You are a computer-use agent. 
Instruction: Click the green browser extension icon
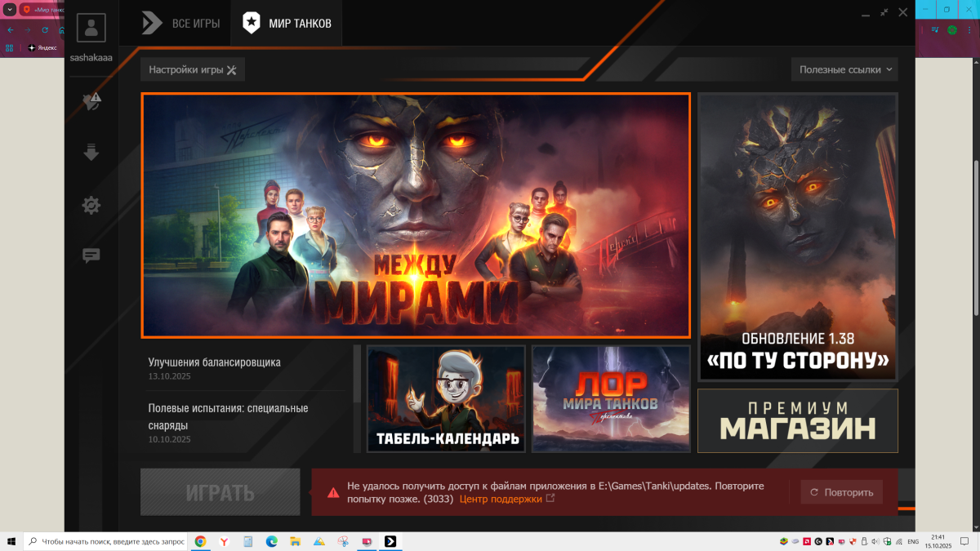point(952,29)
